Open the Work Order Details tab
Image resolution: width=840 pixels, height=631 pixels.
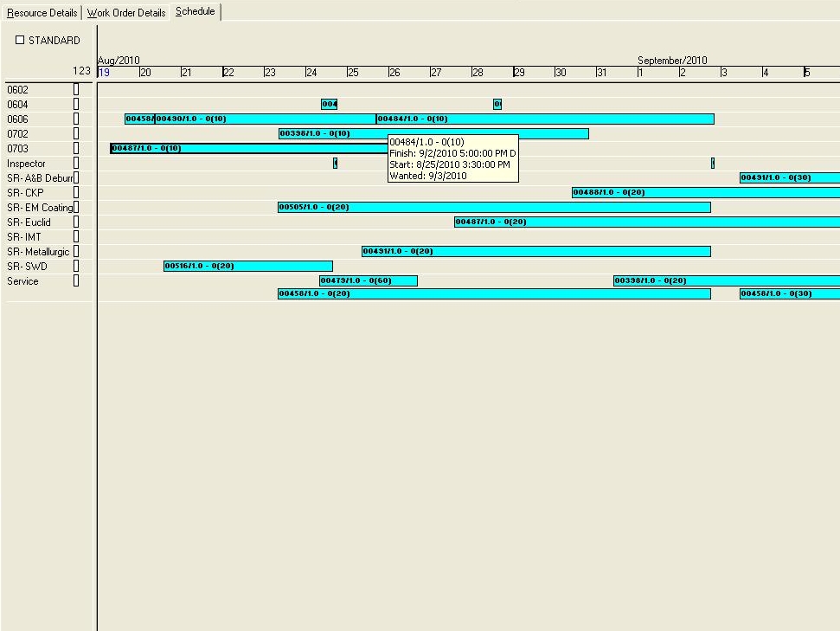[126, 13]
